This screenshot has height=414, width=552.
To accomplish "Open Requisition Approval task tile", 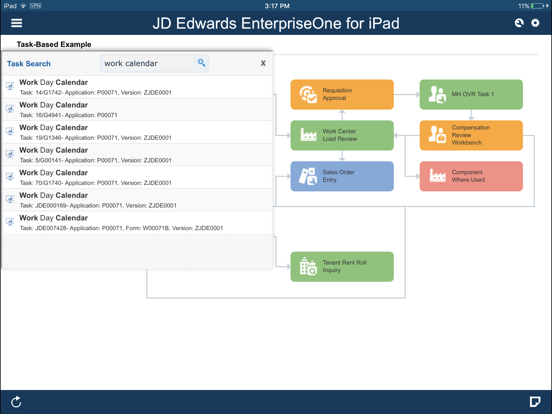I will 342,94.
